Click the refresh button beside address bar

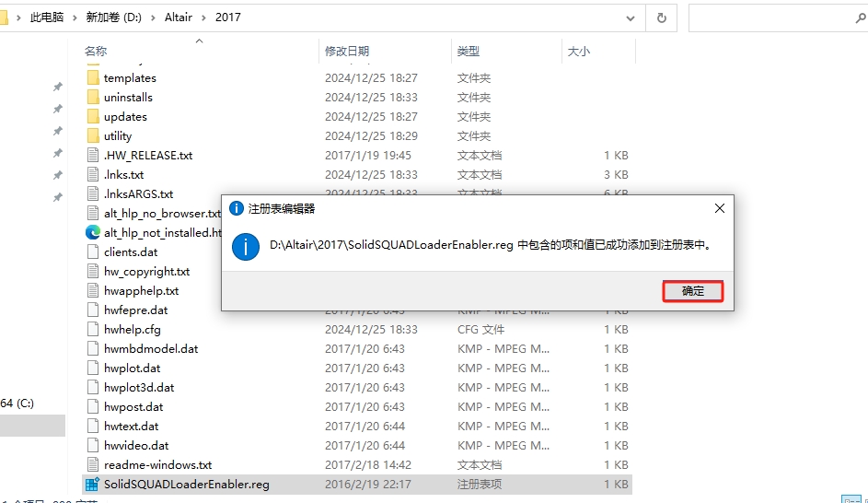[x=661, y=18]
